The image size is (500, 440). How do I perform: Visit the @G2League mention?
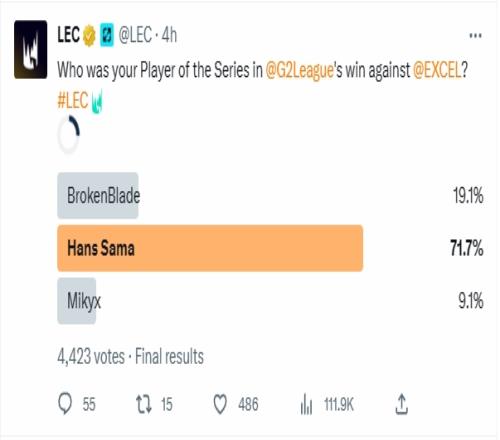(x=299, y=70)
